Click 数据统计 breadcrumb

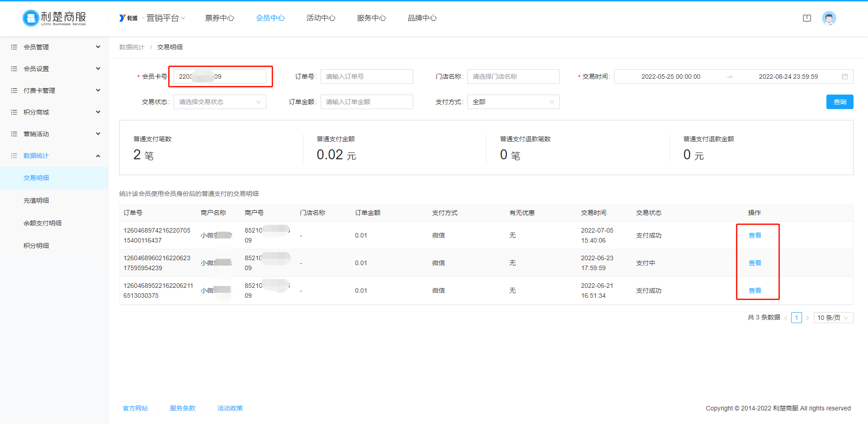pos(132,47)
